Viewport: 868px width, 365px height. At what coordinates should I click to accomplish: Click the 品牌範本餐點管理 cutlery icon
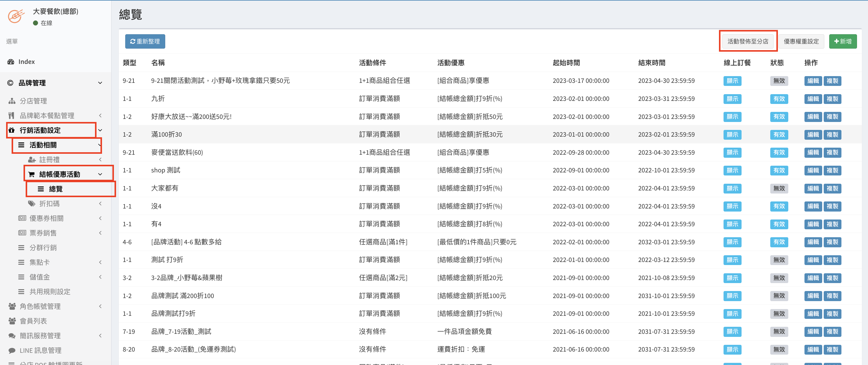pyautogui.click(x=12, y=116)
